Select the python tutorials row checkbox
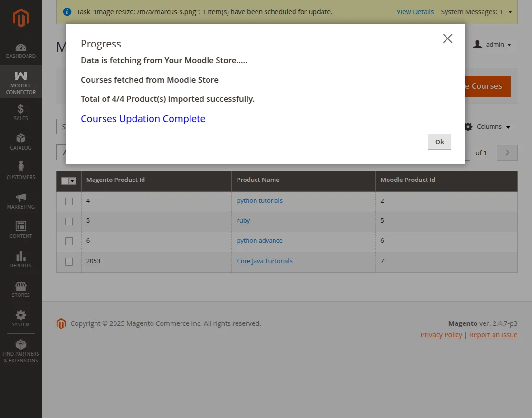The height and width of the screenshot is (418, 532). point(69,201)
